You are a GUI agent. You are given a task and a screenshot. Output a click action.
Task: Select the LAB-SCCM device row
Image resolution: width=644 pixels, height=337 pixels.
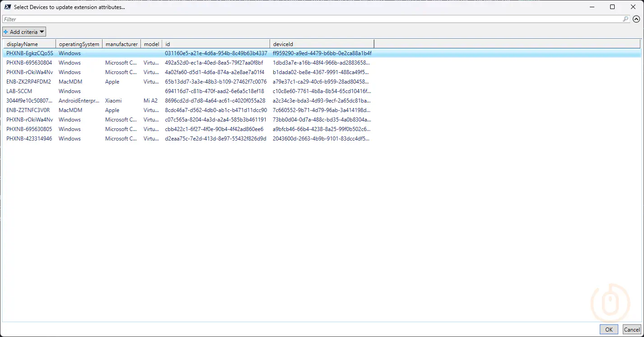(19, 91)
